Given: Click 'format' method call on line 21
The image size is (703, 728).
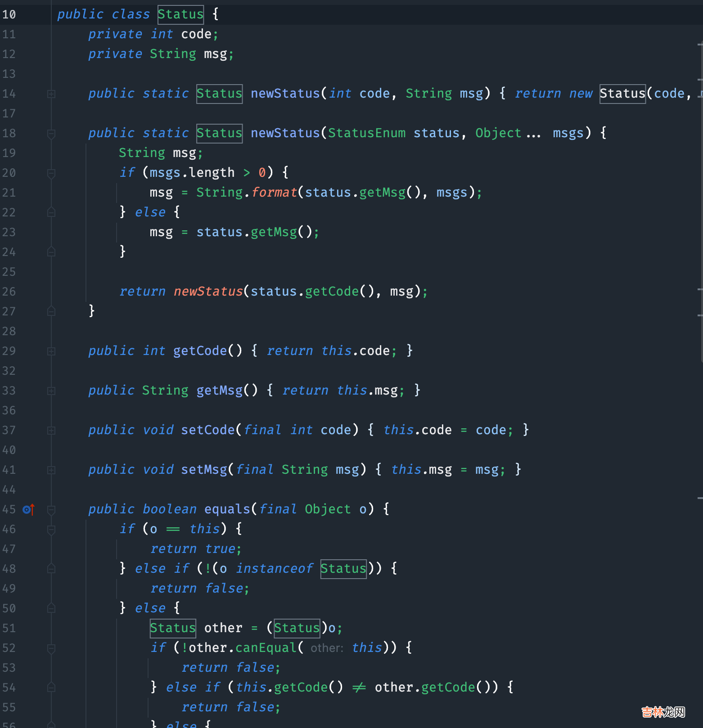Looking at the screenshot, I should [x=274, y=193].
